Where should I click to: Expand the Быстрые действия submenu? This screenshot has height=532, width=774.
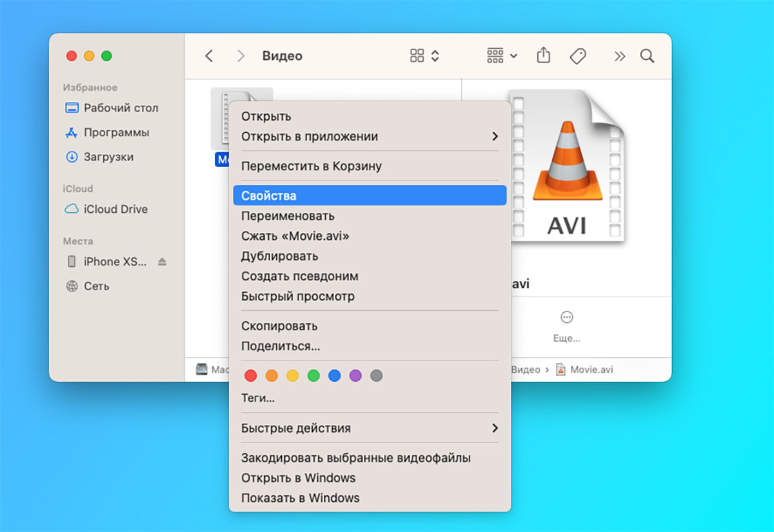(494, 428)
